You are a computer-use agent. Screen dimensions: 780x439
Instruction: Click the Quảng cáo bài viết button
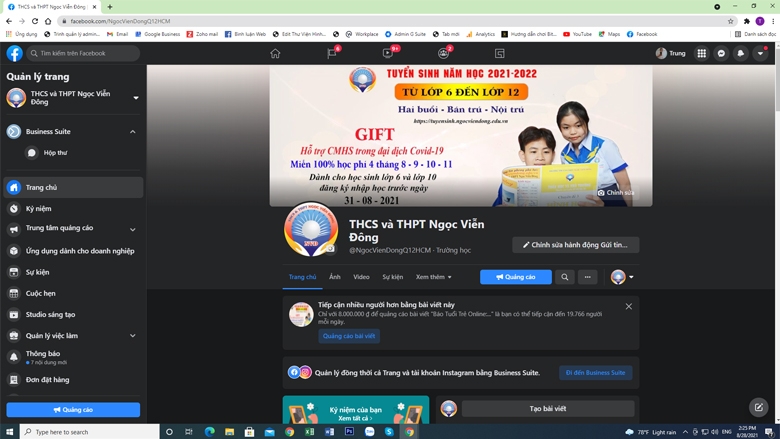pyautogui.click(x=349, y=336)
